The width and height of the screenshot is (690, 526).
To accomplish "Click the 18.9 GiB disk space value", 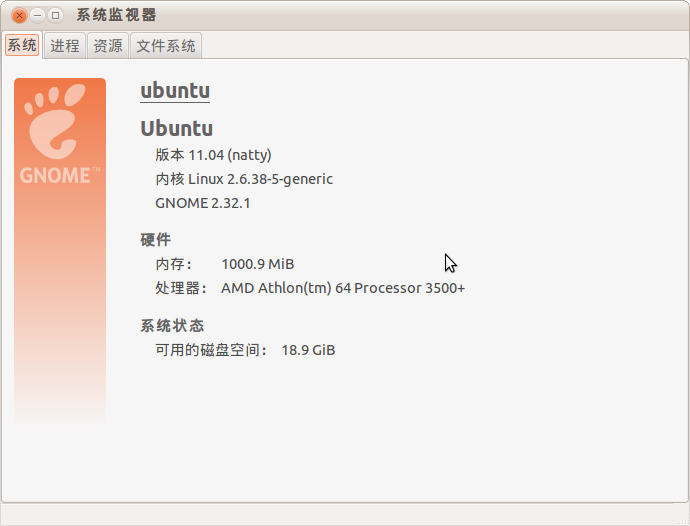I will tap(308, 350).
